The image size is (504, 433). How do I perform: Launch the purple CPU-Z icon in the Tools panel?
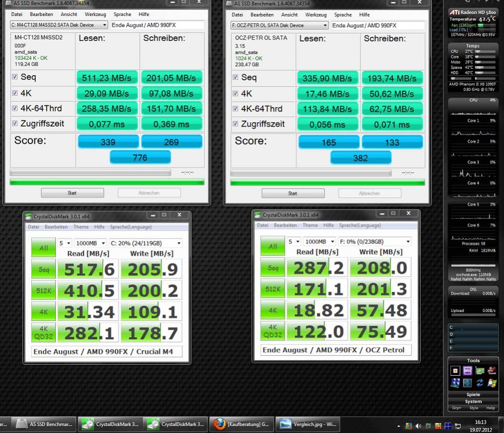coord(467,371)
